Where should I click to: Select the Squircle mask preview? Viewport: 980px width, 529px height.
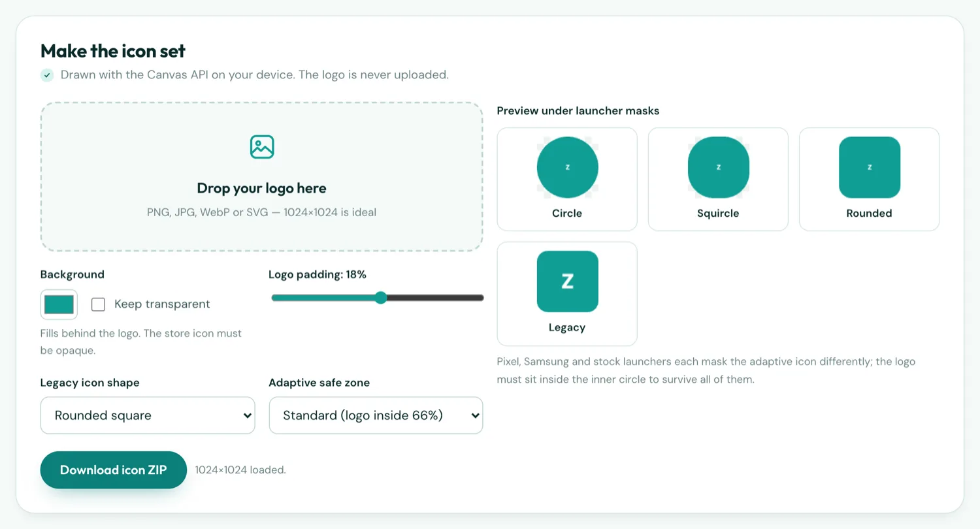(x=718, y=179)
